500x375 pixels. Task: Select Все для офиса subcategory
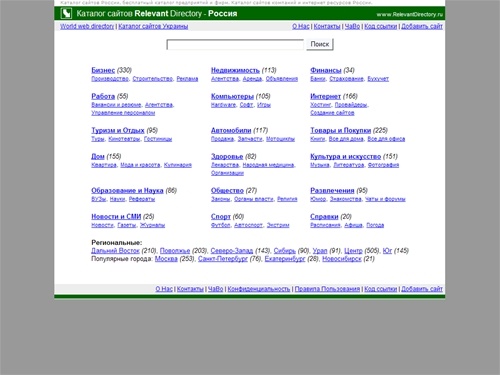tap(386, 139)
